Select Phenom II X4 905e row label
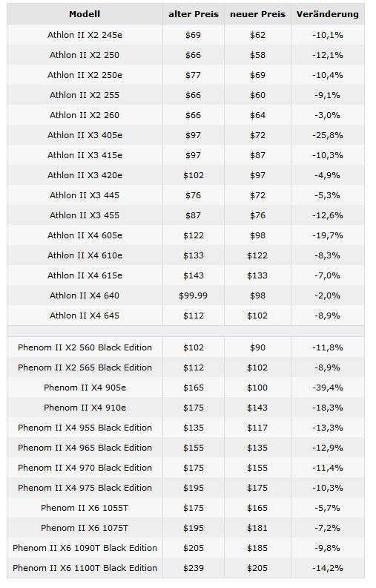376x588 pixels. (85, 388)
